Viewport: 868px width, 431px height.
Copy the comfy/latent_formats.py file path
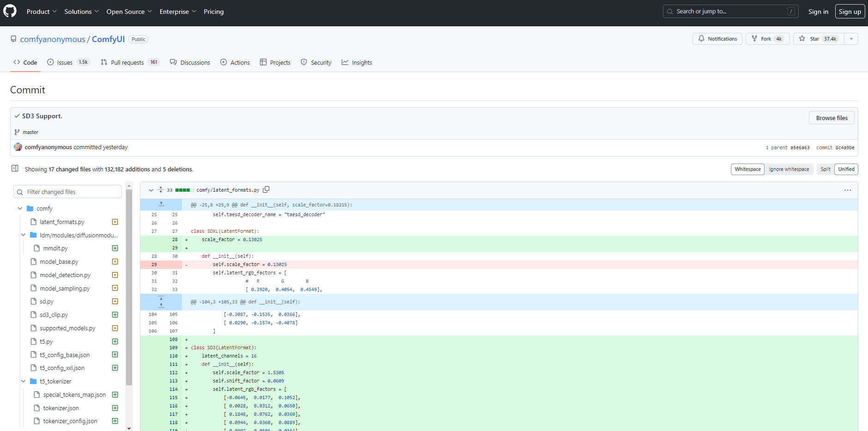point(266,190)
